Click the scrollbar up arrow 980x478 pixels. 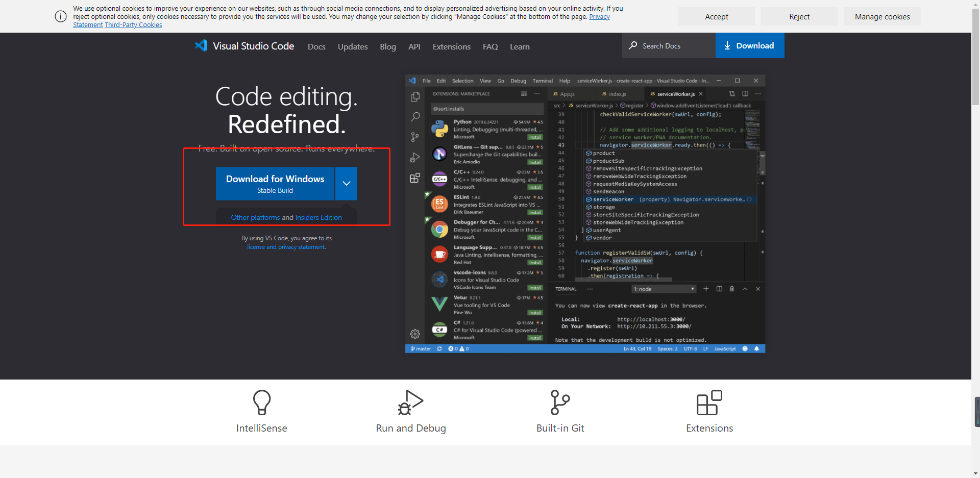(x=975, y=4)
